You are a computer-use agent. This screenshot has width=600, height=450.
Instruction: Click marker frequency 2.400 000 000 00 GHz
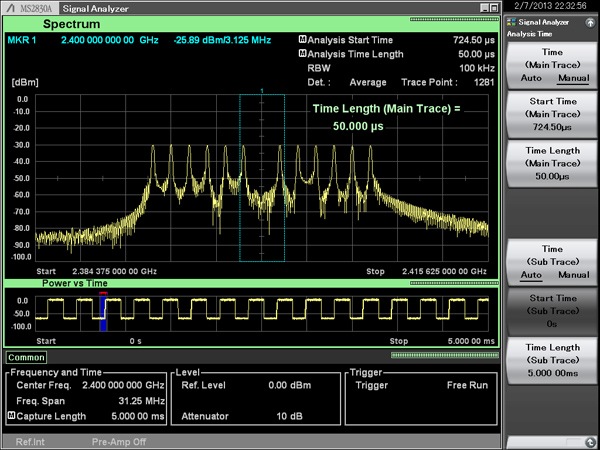tap(110, 40)
